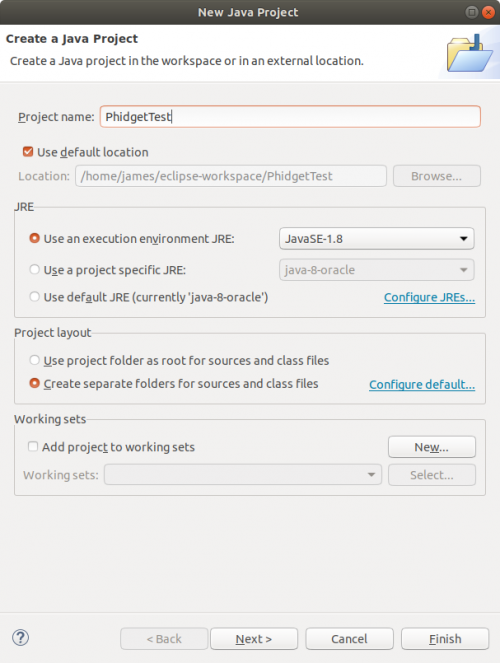This screenshot has height=663, width=500.
Task: Click the Next button
Action: (254, 639)
